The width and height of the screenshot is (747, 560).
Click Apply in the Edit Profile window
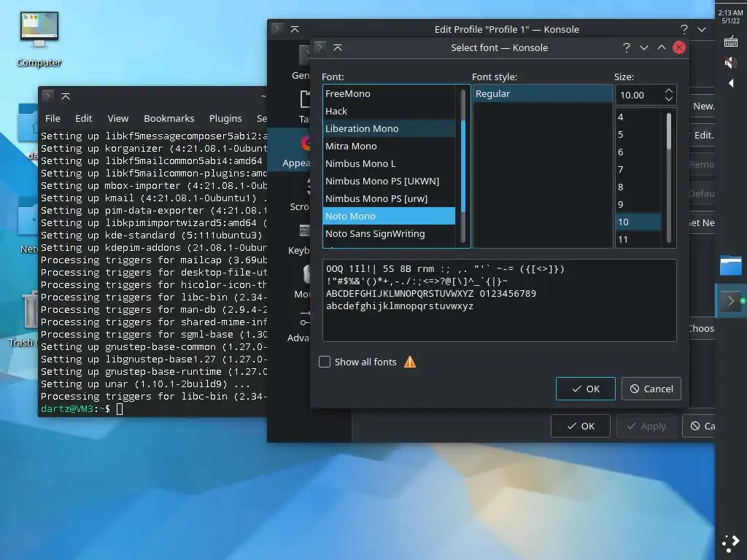click(646, 426)
